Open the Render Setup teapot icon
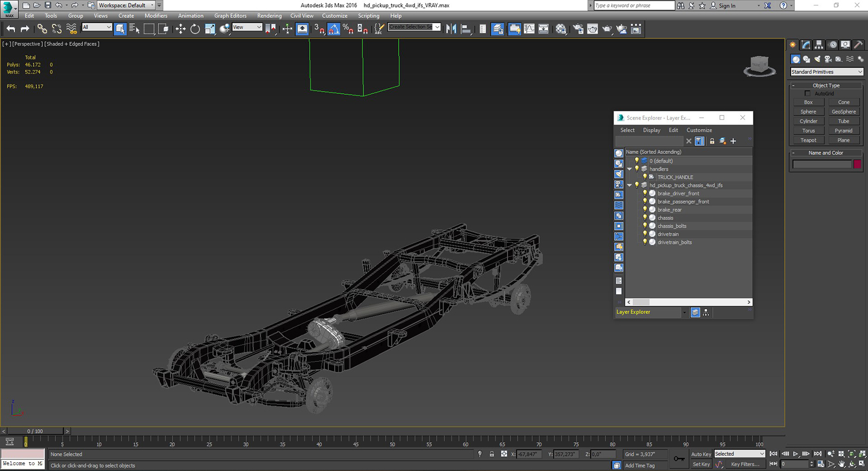 578,29
